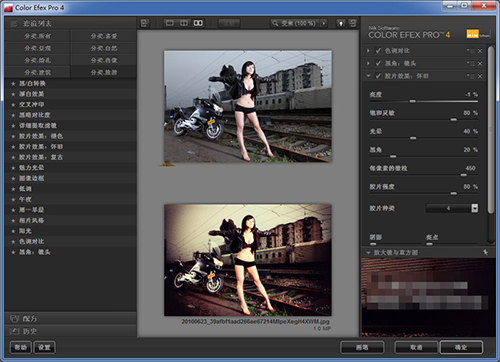Click the lightbulb background color icon
Screen dimensions: 500x362
click(341, 23)
